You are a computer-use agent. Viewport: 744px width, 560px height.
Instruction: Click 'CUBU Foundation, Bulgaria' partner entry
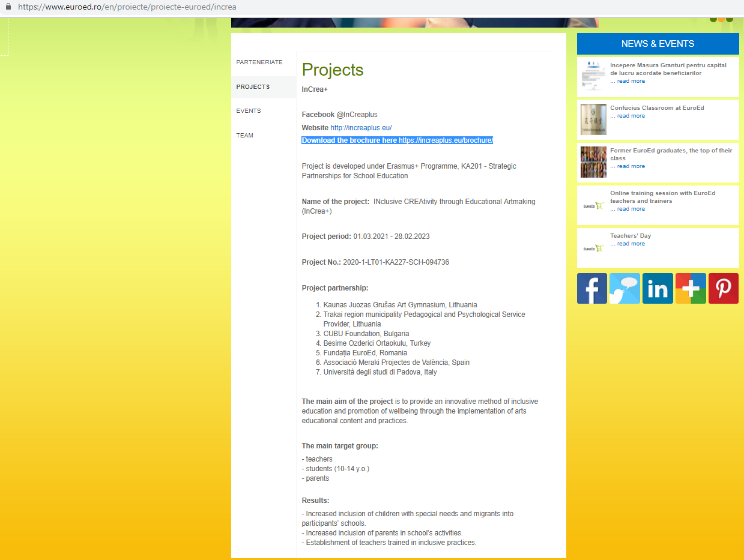[366, 334]
